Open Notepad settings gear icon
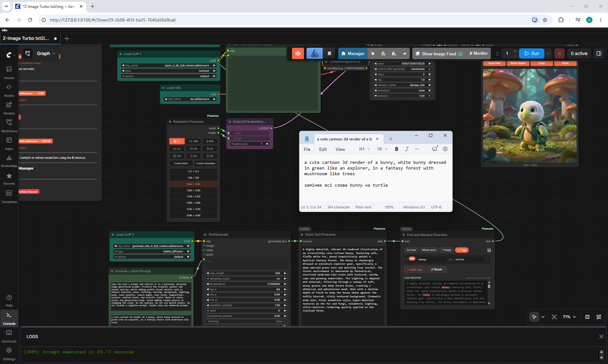 pos(445,149)
